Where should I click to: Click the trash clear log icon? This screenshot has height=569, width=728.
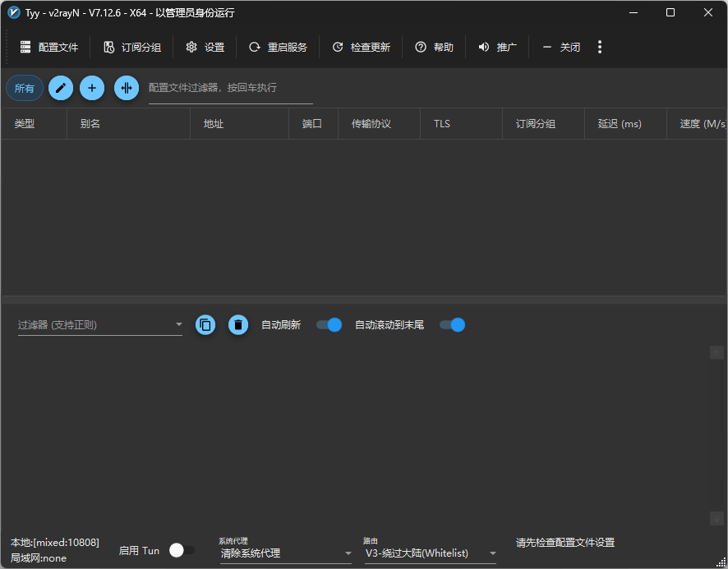(x=238, y=325)
